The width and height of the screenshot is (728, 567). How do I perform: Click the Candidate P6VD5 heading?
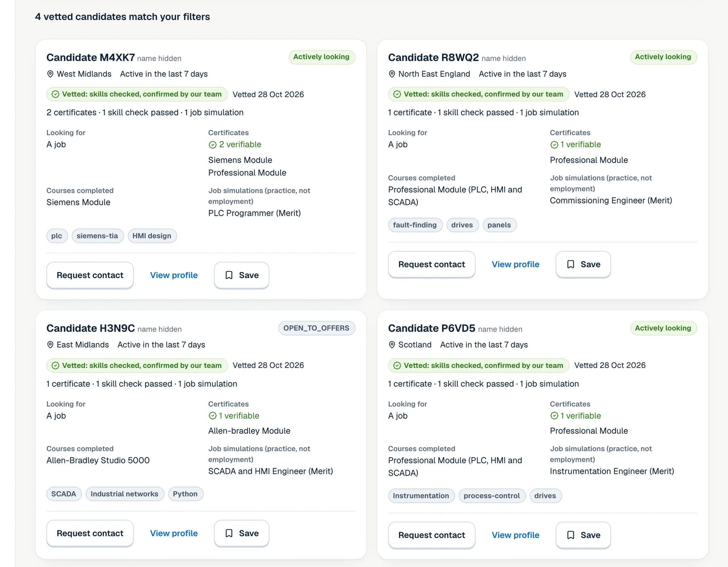pos(432,328)
